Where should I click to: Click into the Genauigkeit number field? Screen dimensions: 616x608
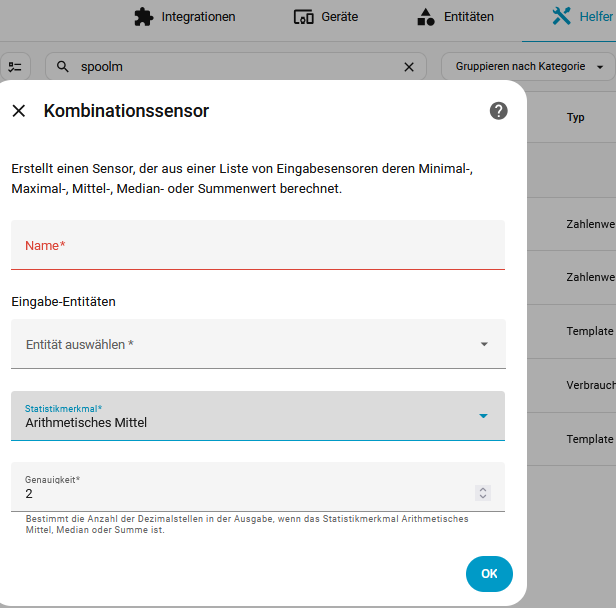240,493
